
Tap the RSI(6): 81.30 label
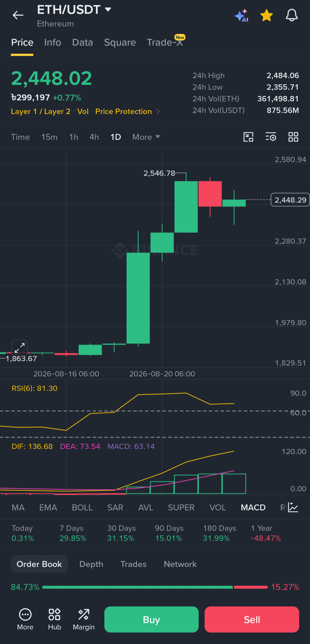[35, 388]
